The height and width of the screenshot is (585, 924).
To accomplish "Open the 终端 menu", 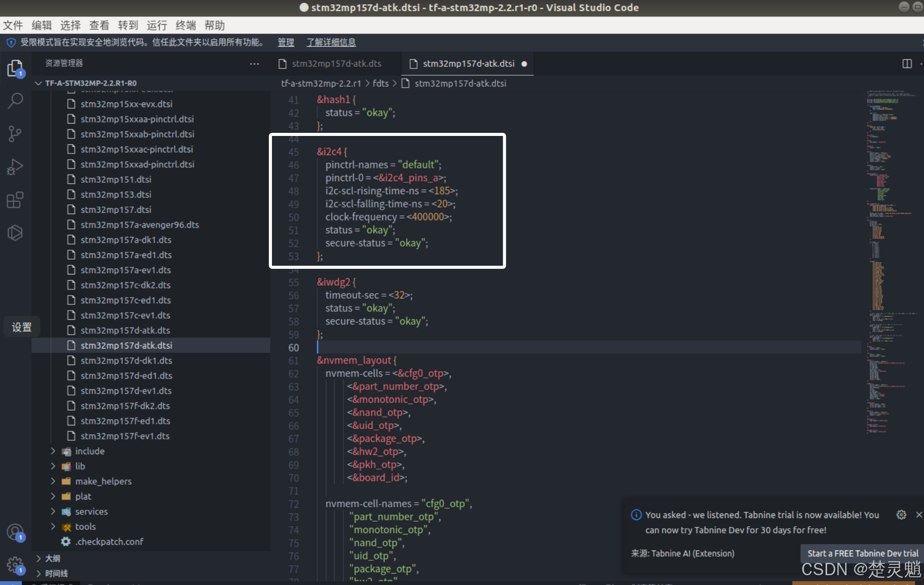I will click(x=186, y=25).
